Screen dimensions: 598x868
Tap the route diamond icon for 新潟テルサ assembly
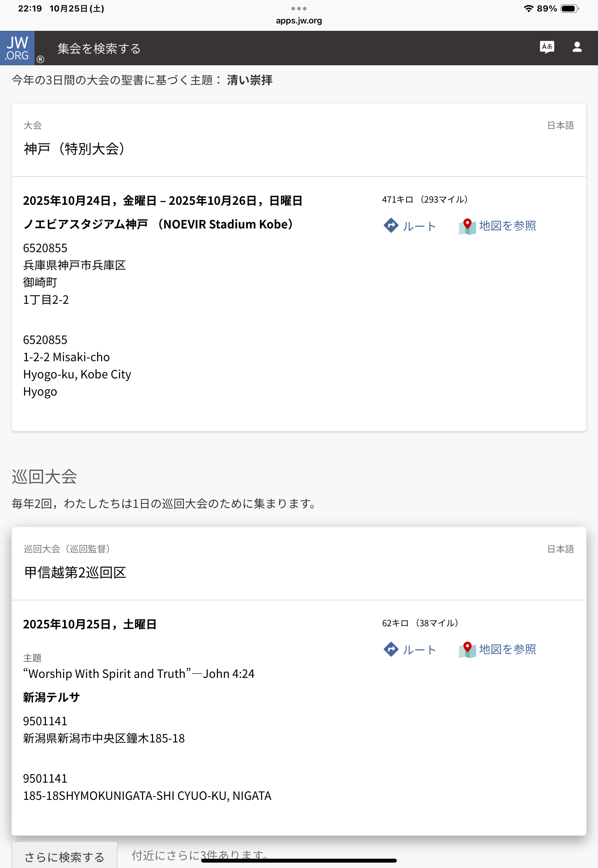(x=391, y=650)
